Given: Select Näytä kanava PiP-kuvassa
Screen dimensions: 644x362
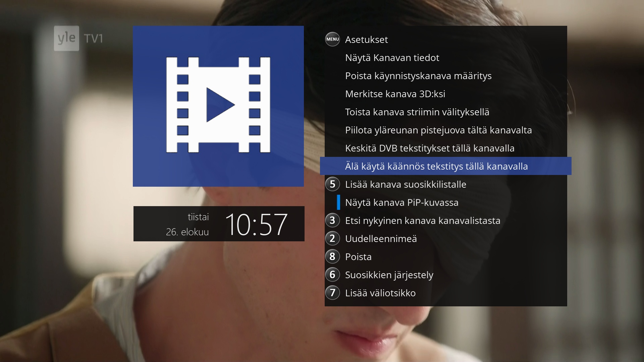Looking at the screenshot, I should (x=446, y=202).
